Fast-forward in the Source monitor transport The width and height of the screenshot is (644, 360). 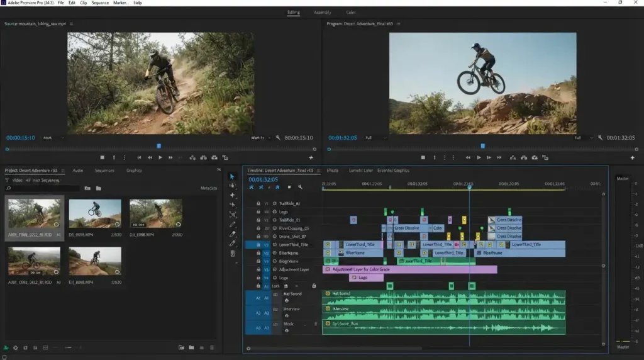click(170, 157)
